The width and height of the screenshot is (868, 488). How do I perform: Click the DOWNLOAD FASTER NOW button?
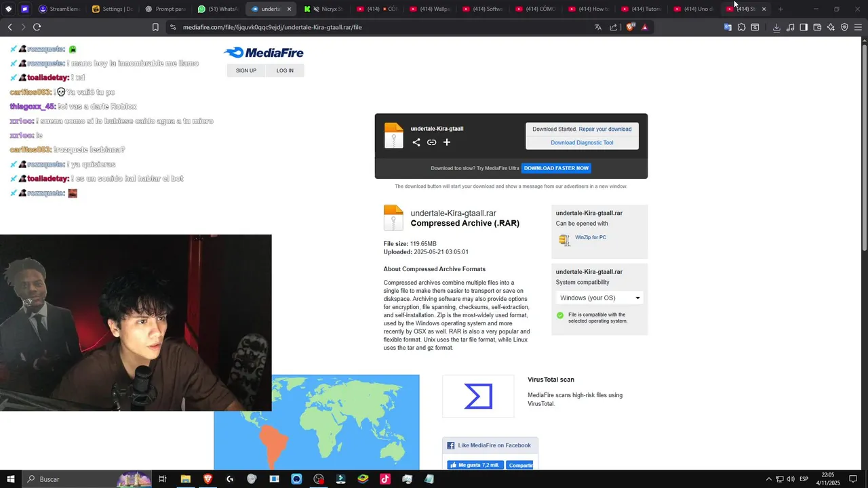pyautogui.click(x=556, y=168)
